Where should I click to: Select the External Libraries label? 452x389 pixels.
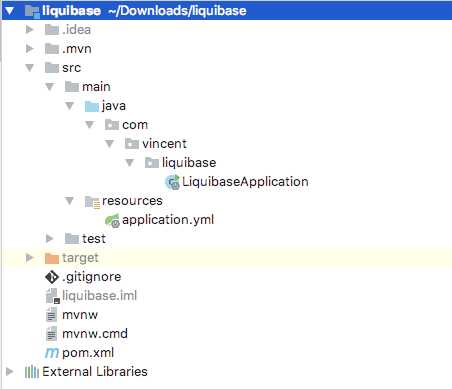click(95, 372)
